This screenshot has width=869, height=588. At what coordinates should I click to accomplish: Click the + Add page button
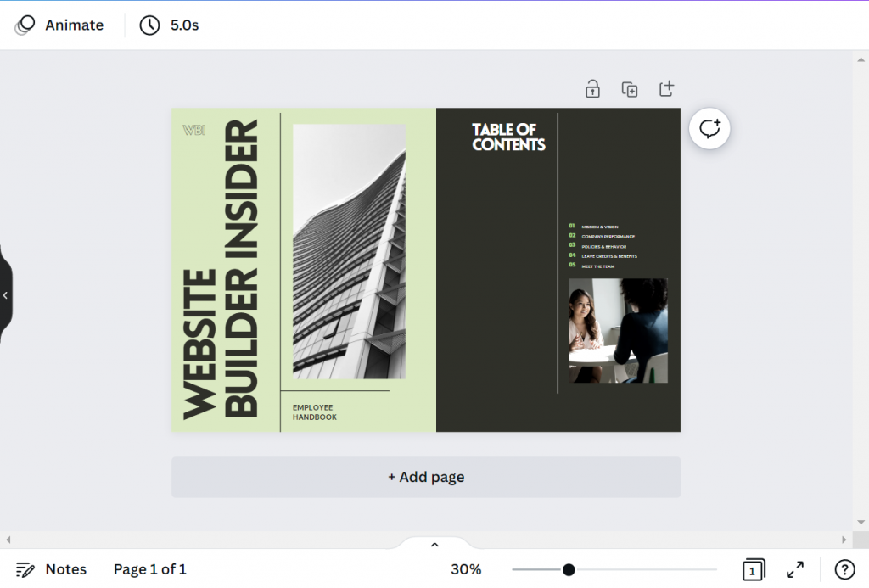[426, 477]
